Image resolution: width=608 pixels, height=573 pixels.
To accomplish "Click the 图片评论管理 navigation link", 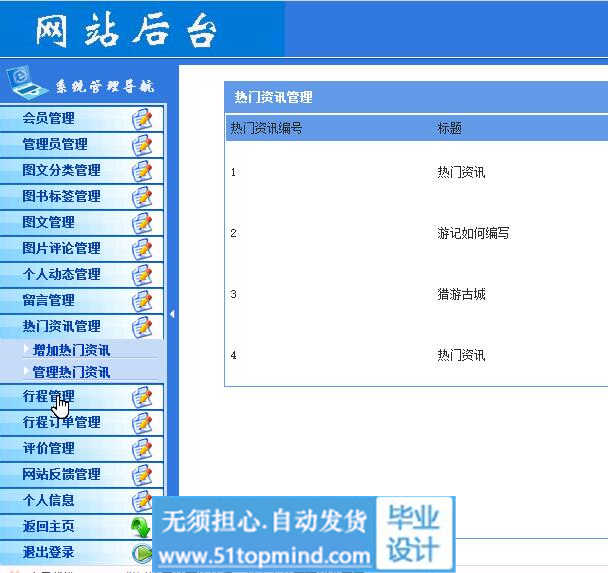I will click(x=61, y=248).
